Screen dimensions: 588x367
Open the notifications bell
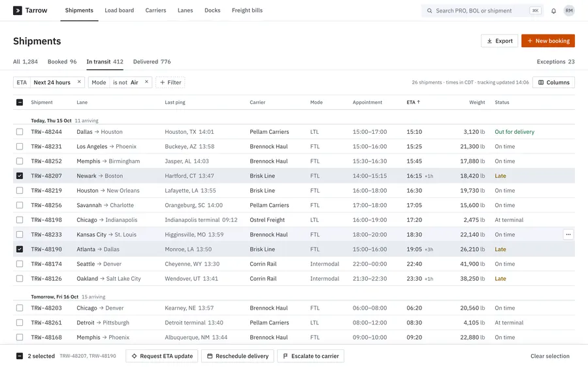click(553, 11)
